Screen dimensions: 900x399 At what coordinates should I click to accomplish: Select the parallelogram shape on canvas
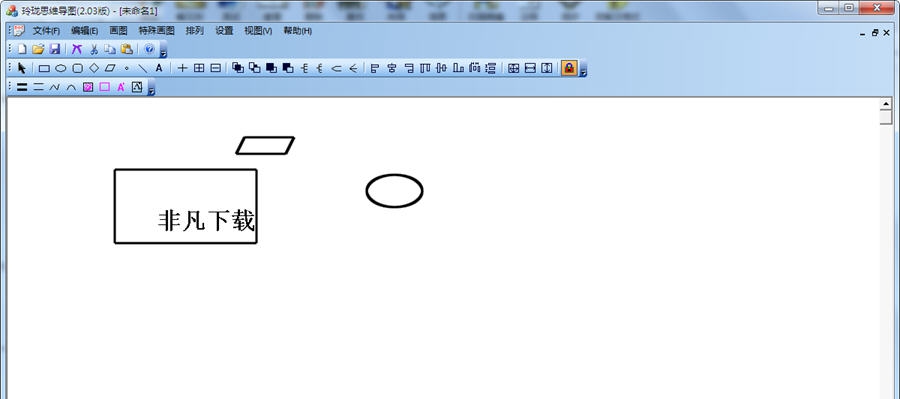coord(265,145)
